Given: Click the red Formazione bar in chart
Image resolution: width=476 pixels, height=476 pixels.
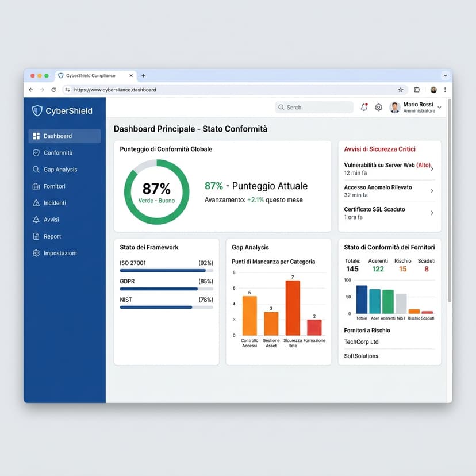Looking at the screenshot, I should 314,328.
